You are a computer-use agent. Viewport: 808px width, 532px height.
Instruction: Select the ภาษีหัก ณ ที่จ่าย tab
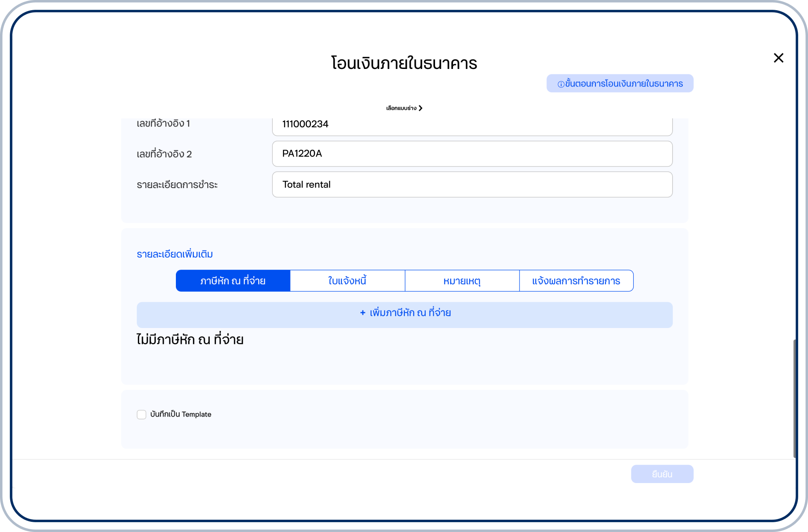point(233,281)
